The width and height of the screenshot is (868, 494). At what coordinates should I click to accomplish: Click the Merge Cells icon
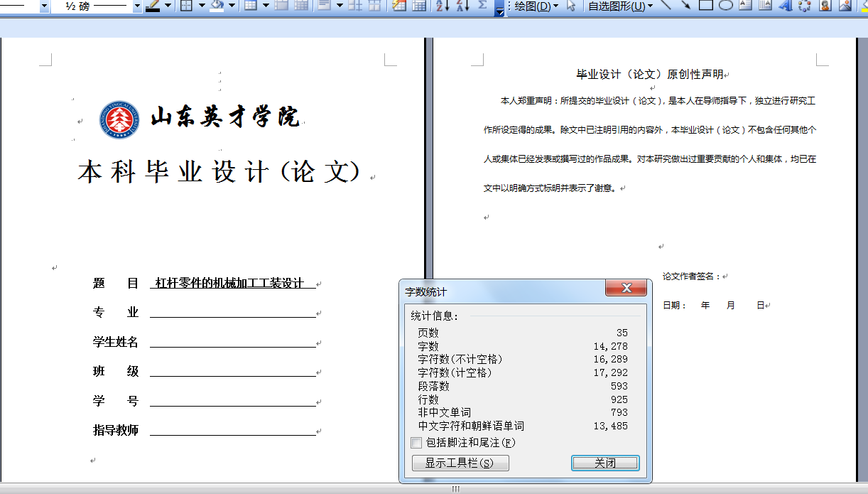(x=281, y=6)
